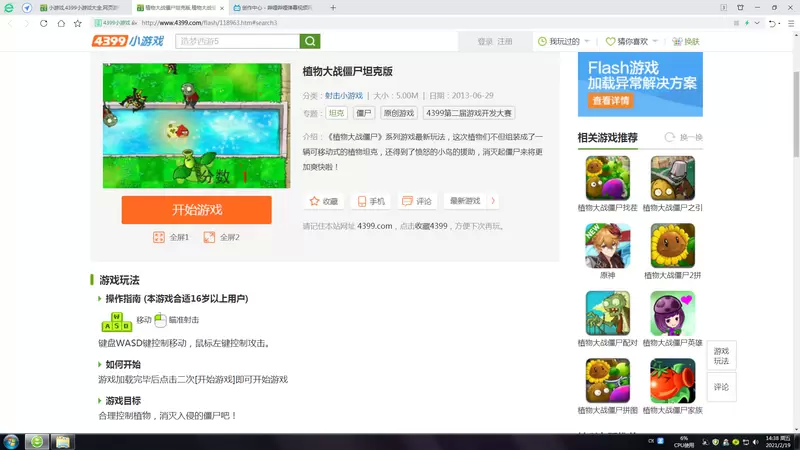
Task: Open 植物大战僵尸家族 game icon
Action: point(672,380)
